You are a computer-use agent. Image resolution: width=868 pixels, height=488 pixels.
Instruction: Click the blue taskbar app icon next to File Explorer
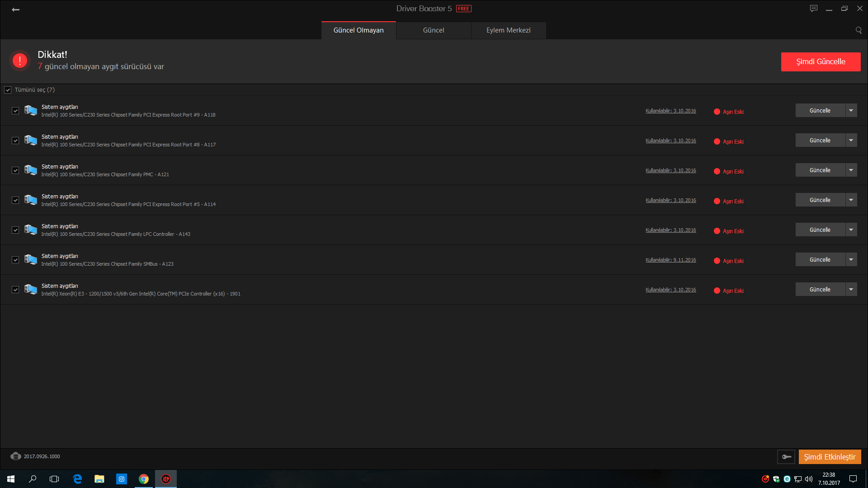point(122,479)
